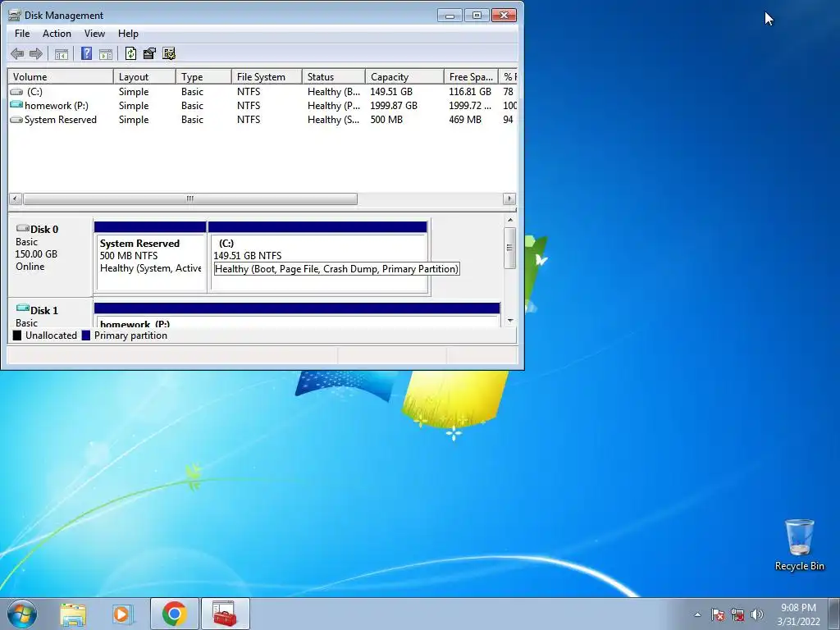
Task: Open the Windows Start orb
Action: [x=22, y=614]
